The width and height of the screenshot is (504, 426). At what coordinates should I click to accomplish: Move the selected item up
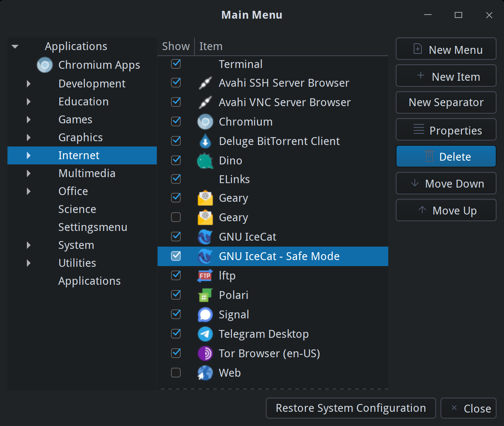pos(446,210)
